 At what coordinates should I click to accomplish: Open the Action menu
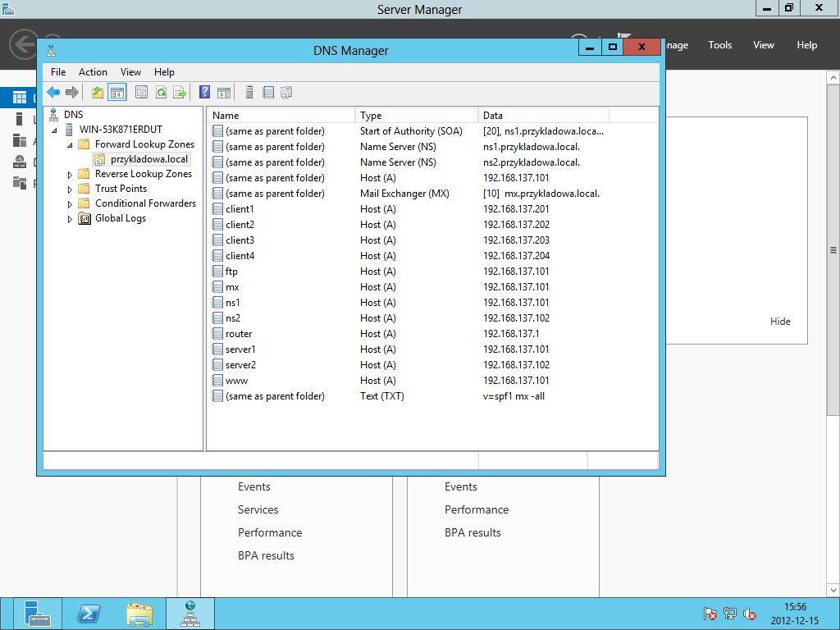click(93, 72)
